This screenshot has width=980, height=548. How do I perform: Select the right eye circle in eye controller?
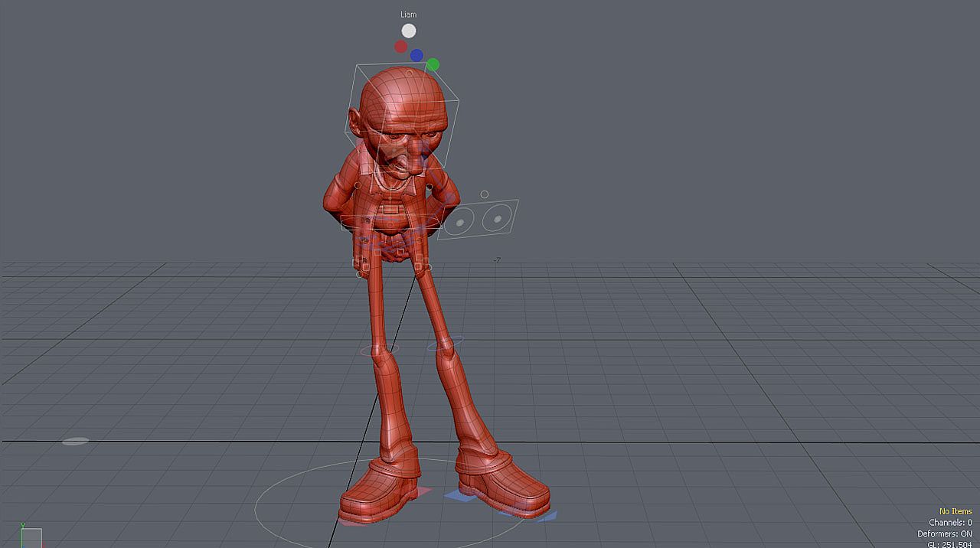pyautogui.click(x=498, y=218)
